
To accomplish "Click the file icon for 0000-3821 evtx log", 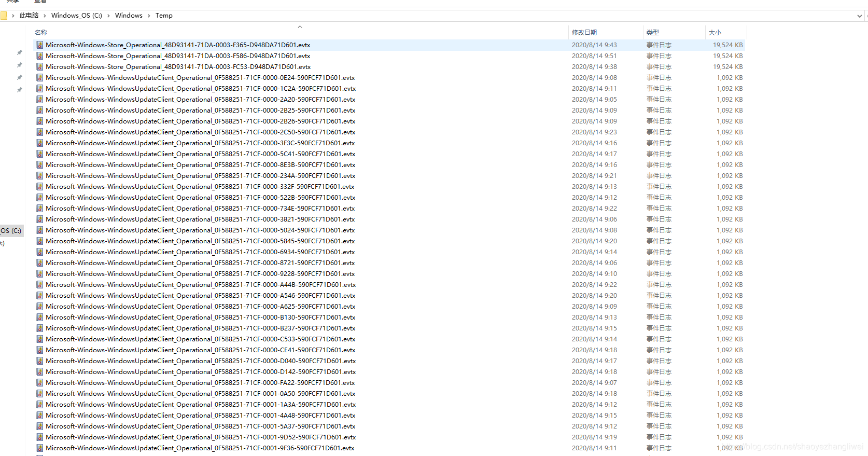I will 39,219.
